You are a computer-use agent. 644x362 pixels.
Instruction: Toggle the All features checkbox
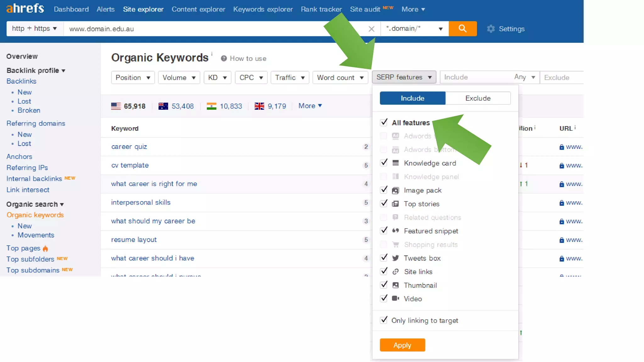tap(384, 122)
